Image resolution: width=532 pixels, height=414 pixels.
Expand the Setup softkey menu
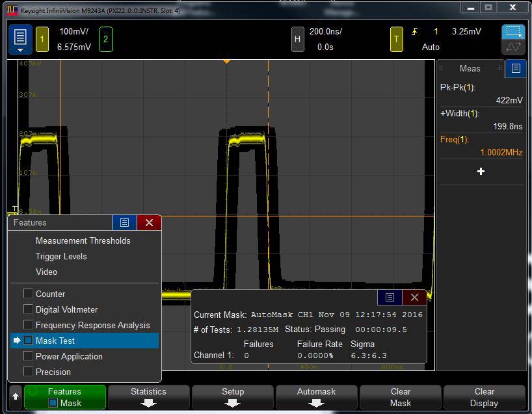232,397
